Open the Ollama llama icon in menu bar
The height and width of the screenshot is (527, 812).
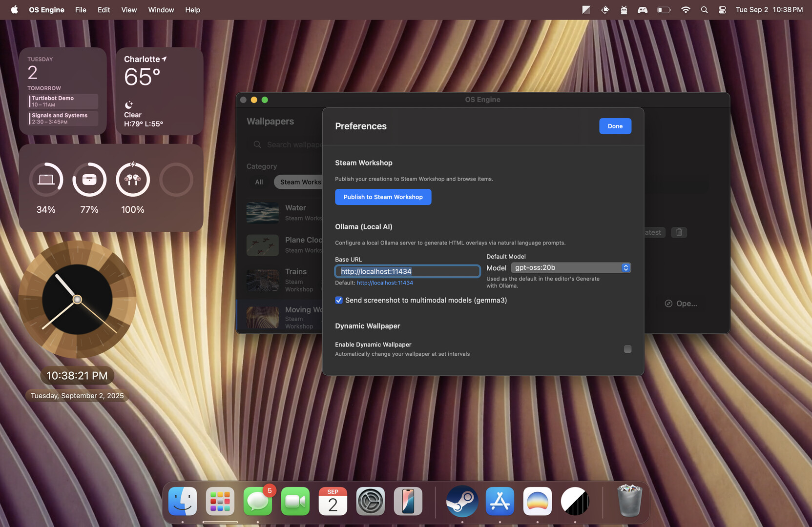pyautogui.click(x=624, y=9)
